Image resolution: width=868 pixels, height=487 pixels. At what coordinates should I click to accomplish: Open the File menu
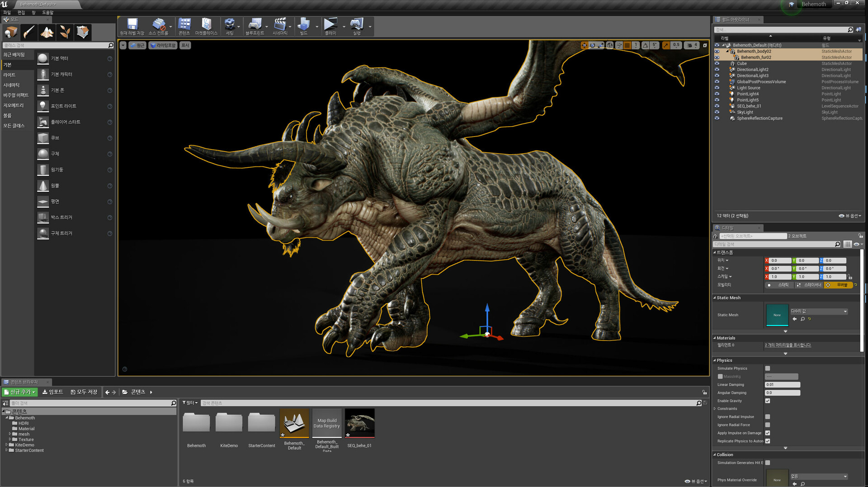click(7, 13)
